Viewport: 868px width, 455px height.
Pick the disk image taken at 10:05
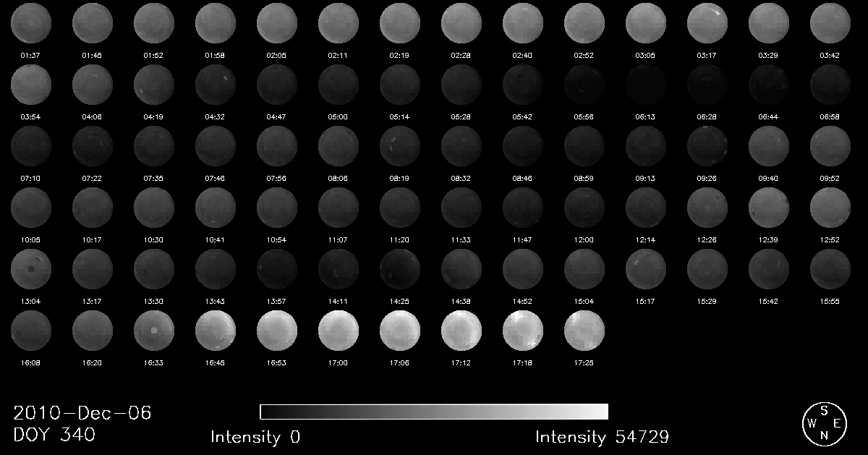tap(31, 207)
